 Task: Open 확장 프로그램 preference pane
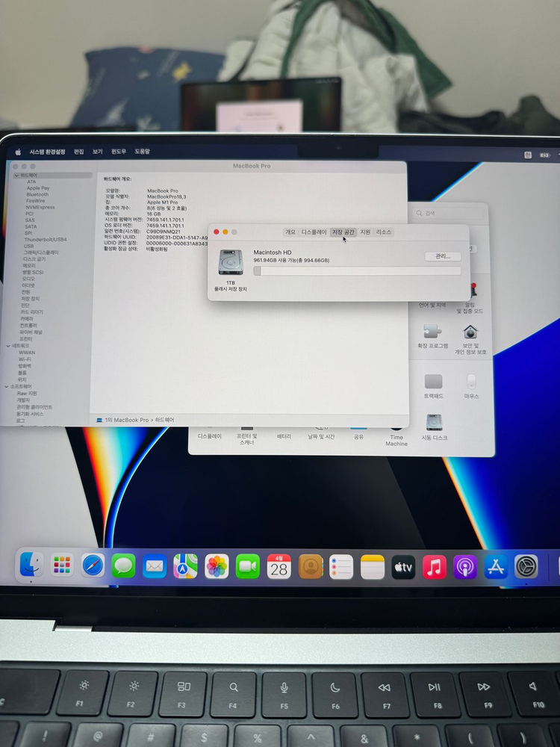click(432, 336)
